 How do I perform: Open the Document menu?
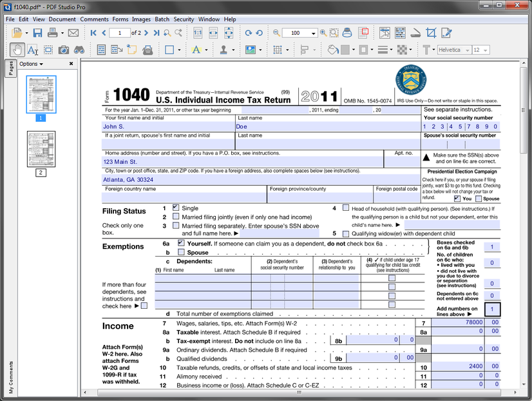62,19
